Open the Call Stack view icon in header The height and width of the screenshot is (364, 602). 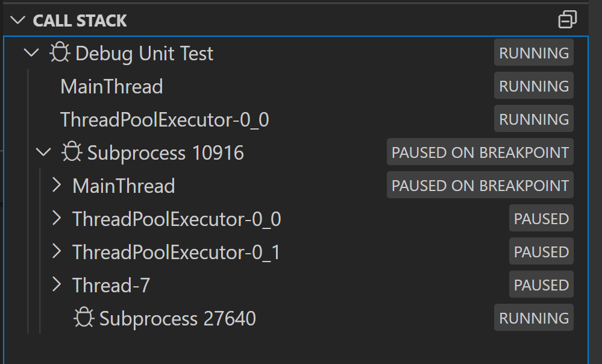[567, 19]
